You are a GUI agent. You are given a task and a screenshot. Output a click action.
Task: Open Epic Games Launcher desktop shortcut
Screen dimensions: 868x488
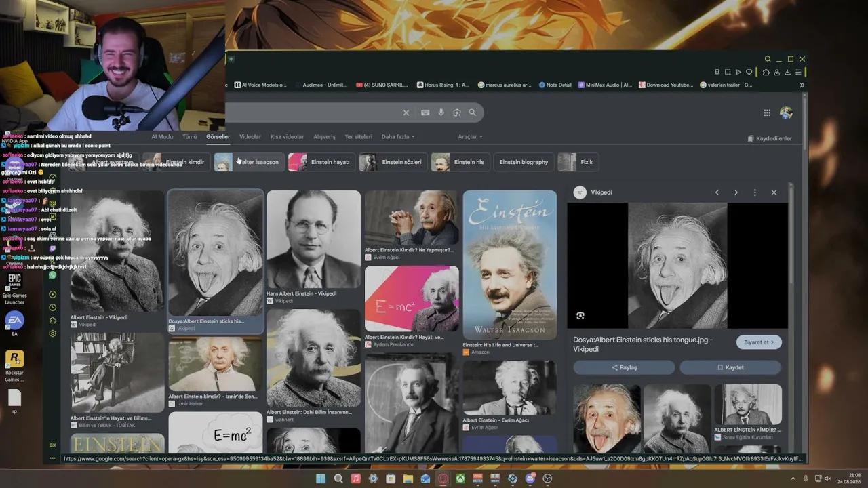tap(14, 287)
